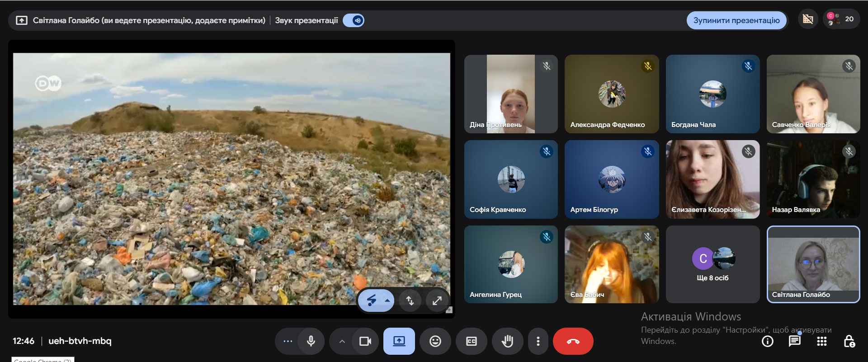868x362 pixels.
Task: Turn on closed captions
Action: (x=471, y=341)
